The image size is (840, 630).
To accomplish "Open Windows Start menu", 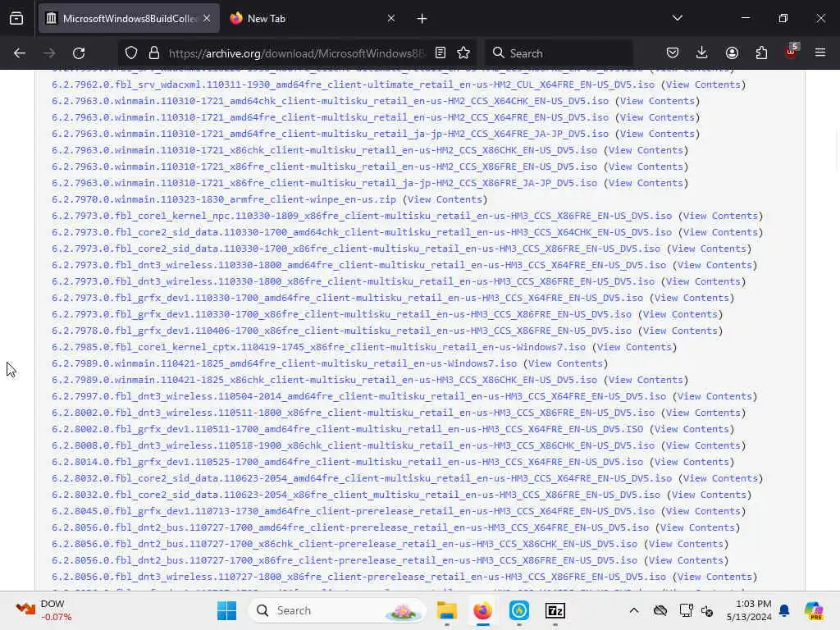I will [x=226, y=610].
